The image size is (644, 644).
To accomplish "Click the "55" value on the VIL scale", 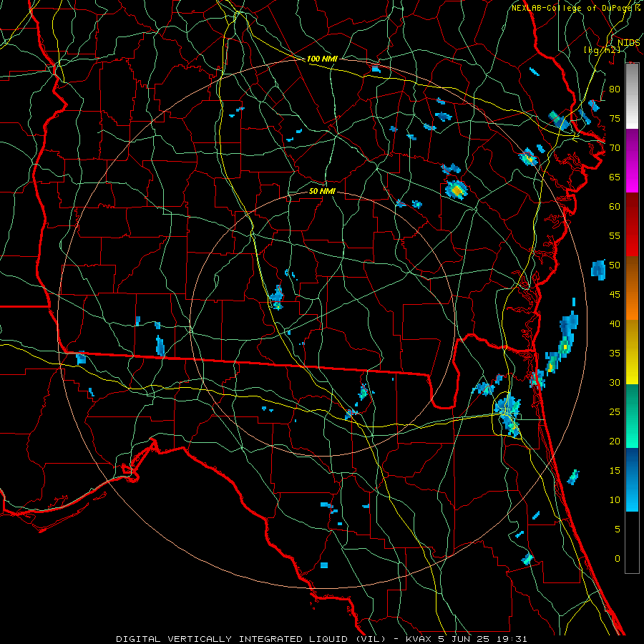I will [x=615, y=235].
